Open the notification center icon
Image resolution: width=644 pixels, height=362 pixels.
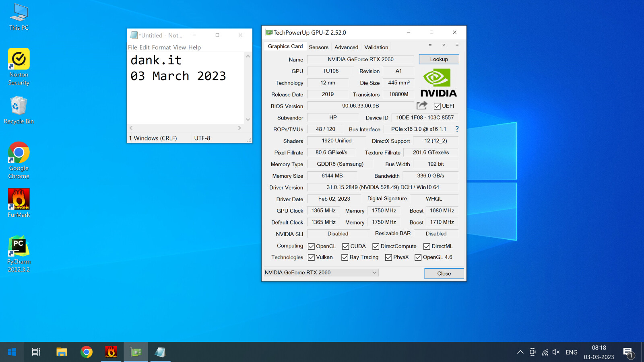pos(629,353)
